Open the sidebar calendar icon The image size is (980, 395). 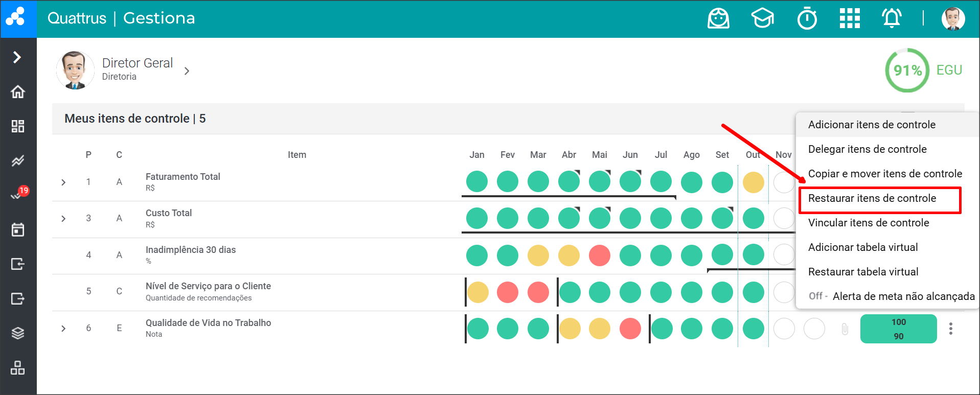point(18,230)
